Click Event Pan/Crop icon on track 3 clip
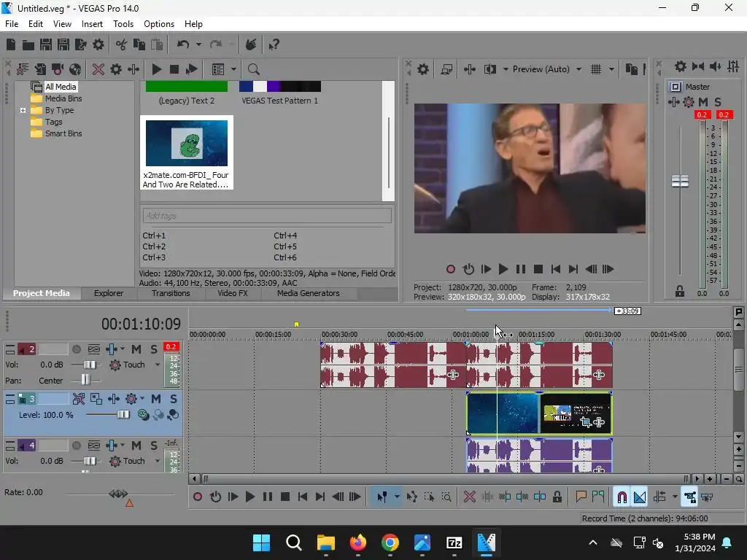 pos(586,422)
